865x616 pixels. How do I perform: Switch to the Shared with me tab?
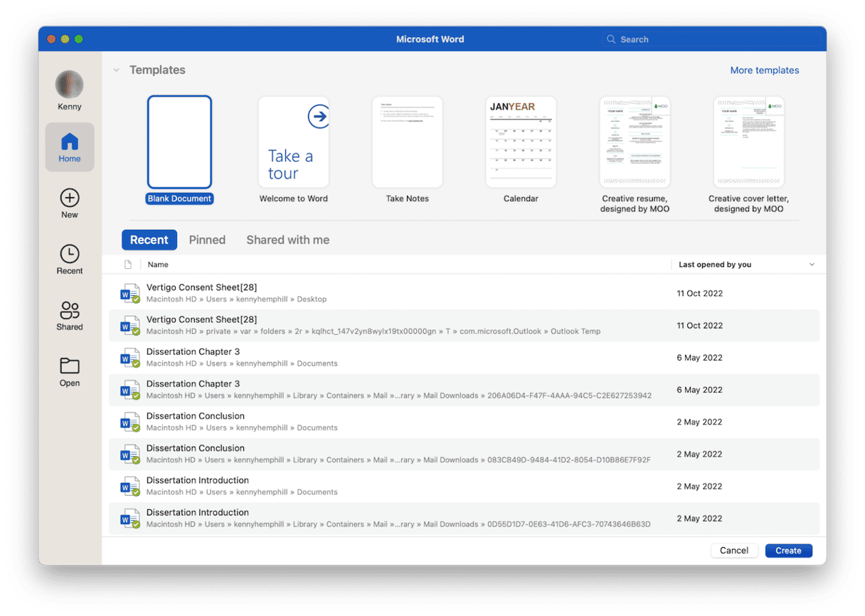coord(287,240)
